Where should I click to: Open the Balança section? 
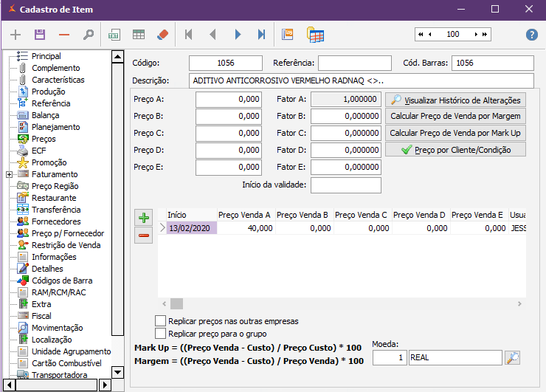(x=45, y=115)
